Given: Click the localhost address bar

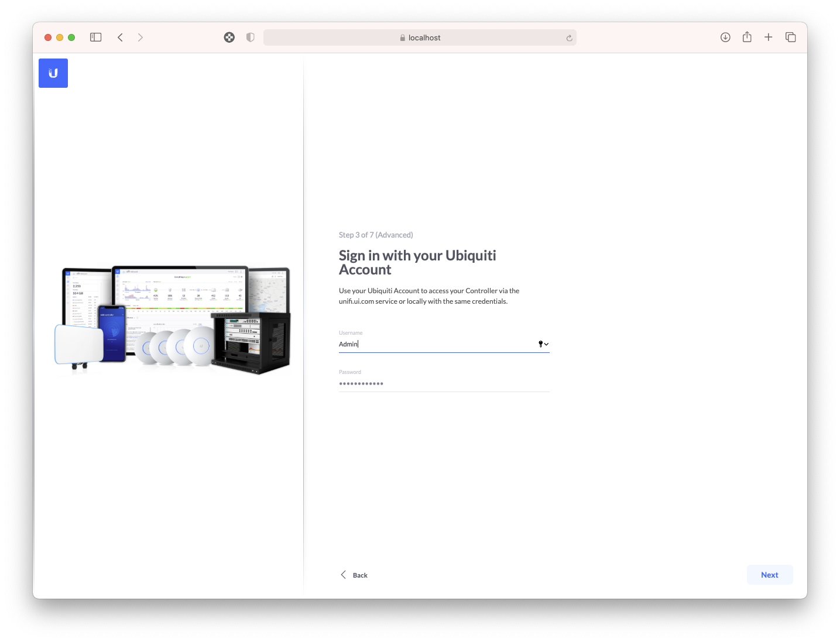Looking at the screenshot, I should click(420, 37).
